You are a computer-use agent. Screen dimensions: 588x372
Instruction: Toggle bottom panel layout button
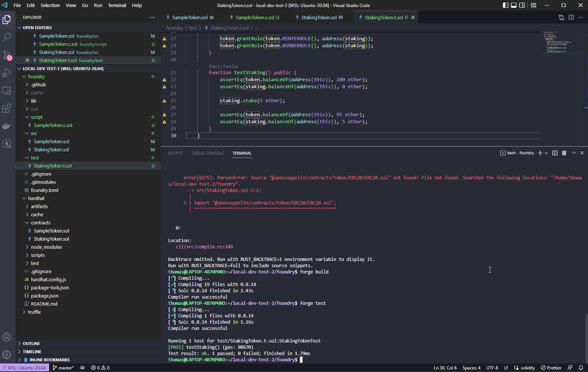(x=514, y=5)
